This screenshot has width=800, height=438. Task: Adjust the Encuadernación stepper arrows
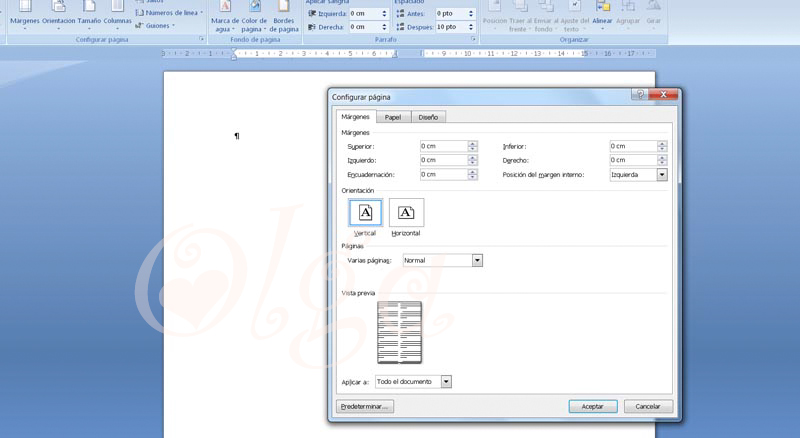tap(472, 175)
